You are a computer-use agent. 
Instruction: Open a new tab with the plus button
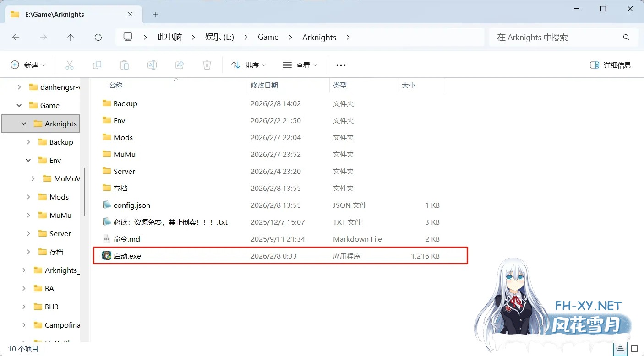point(155,14)
